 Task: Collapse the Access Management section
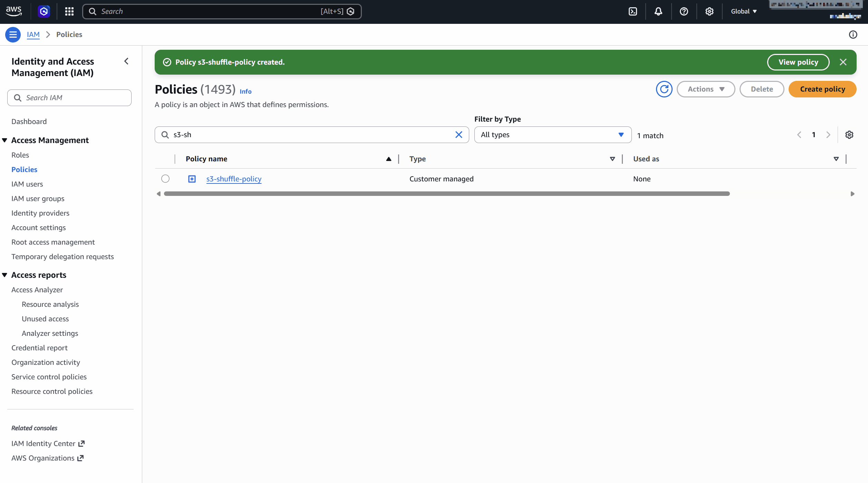point(5,140)
